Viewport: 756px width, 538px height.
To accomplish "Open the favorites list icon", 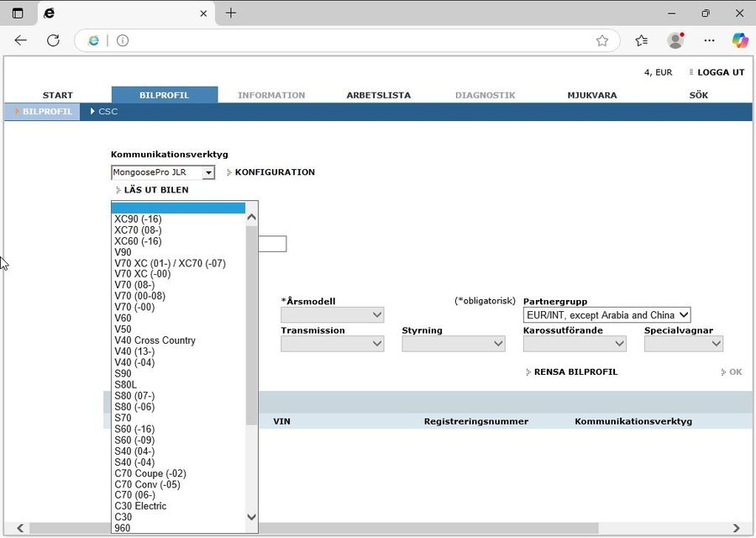I will click(x=642, y=40).
